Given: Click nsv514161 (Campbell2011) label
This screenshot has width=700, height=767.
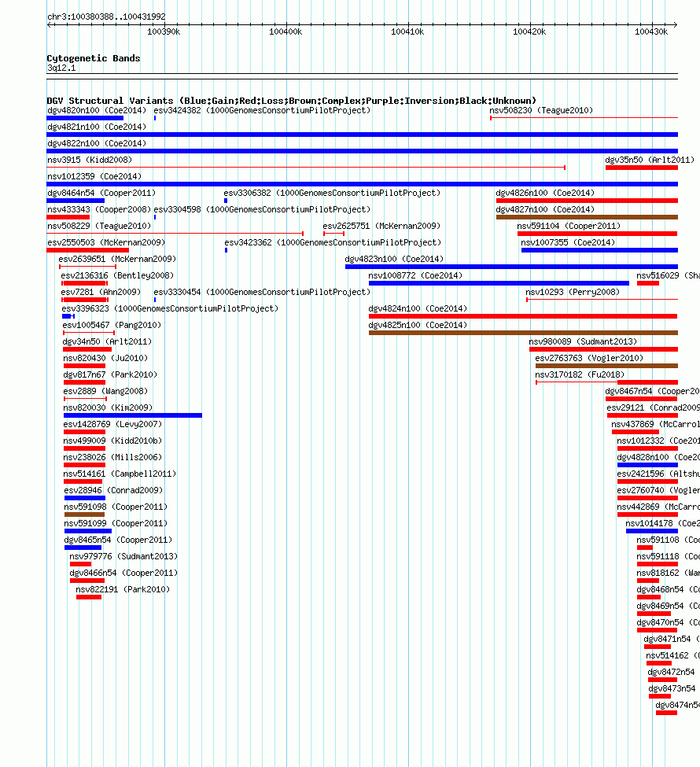Looking at the screenshot, I should point(120,474).
